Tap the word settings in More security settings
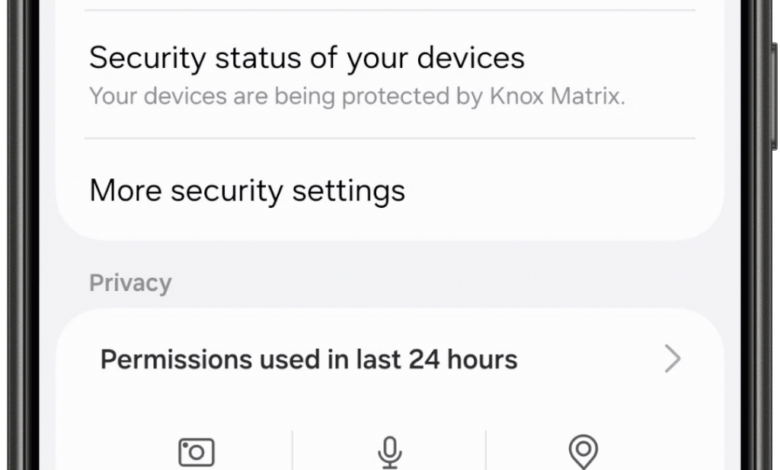 [x=349, y=191]
